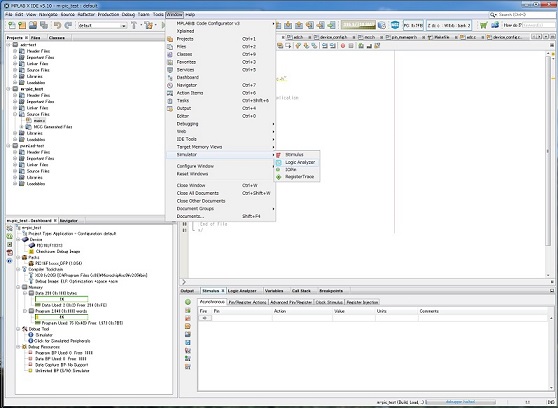Image resolution: width=558 pixels, height=408 pixels.
Task: Select the Register Injection tab
Action: 362,302
